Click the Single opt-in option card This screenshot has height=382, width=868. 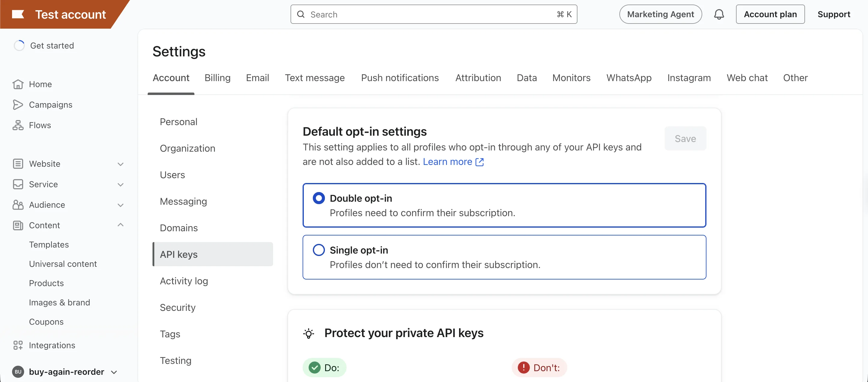pyautogui.click(x=504, y=257)
